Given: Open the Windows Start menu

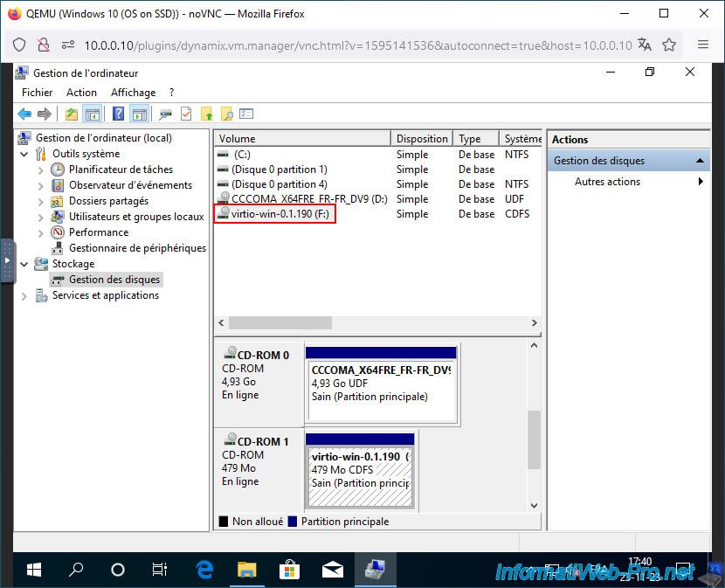Looking at the screenshot, I should pyautogui.click(x=34, y=570).
